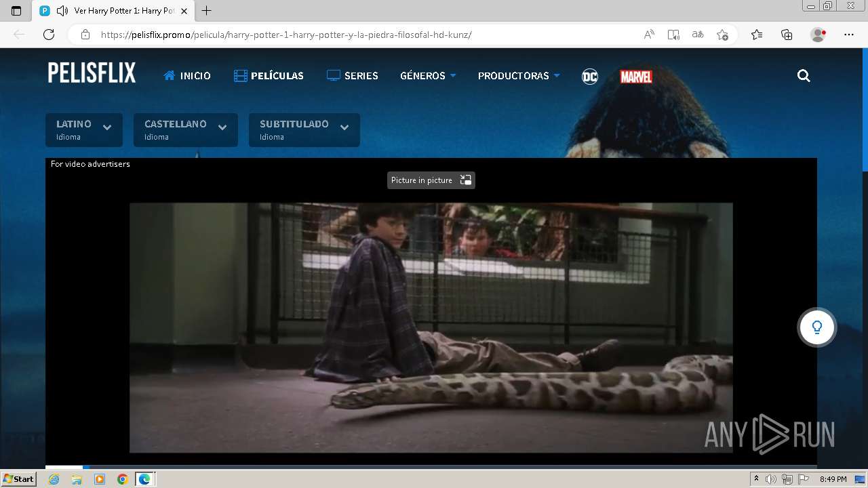Add page to favorites star icon
The image size is (868, 488).
pyautogui.click(x=722, y=35)
